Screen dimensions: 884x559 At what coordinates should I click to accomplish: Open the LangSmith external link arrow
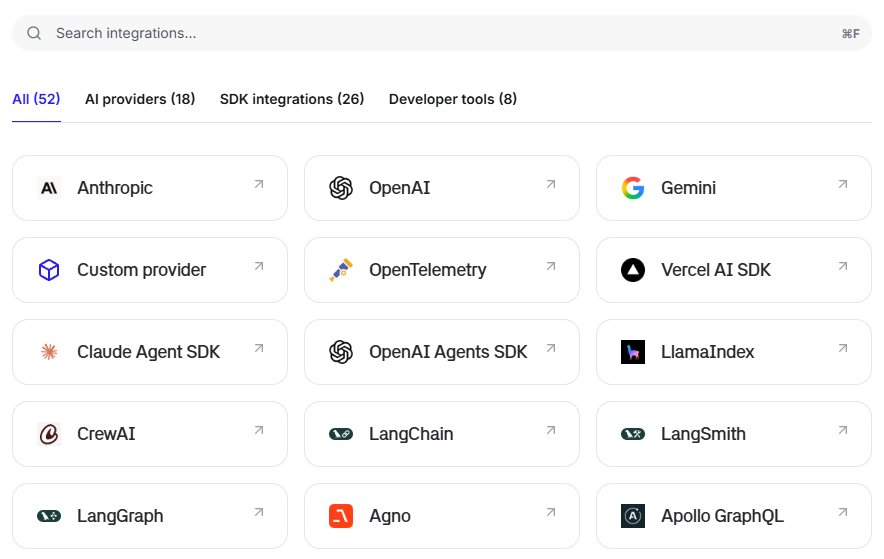pyautogui.click(x=842, y=430)
